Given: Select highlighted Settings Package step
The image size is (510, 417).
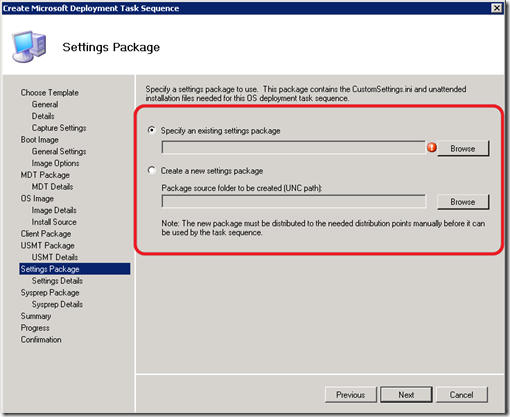Looking at the screenshot, I should click(x=75, y=269).
